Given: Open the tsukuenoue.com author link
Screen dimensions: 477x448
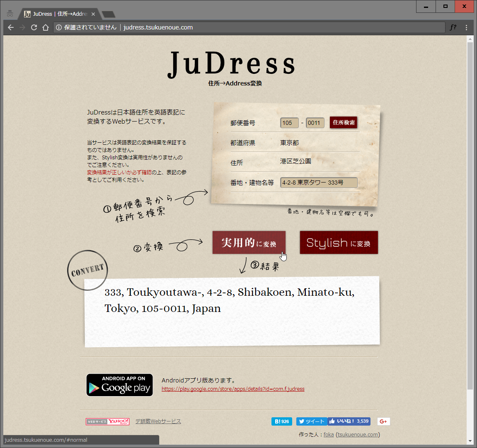Looking at the screenshot, I should point(358,435).
